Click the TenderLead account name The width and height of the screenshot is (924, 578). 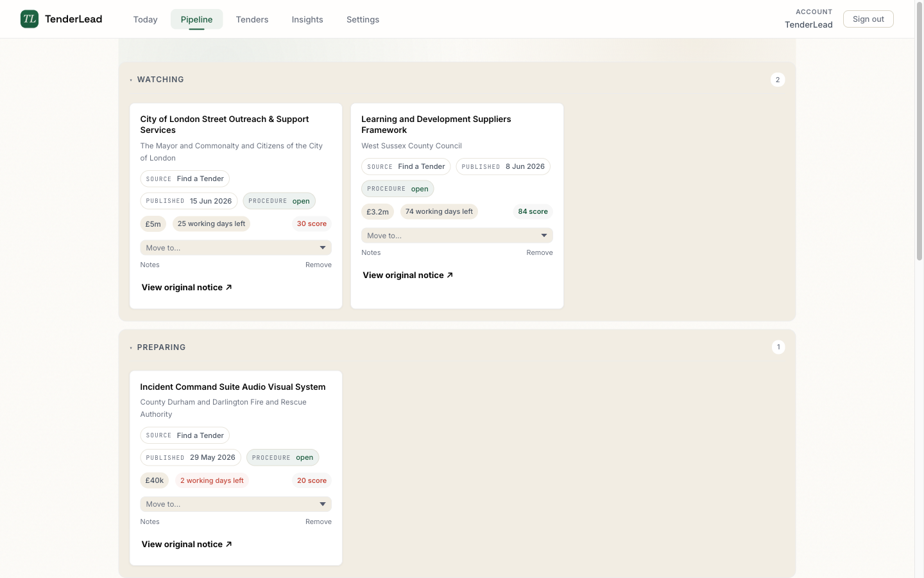(x=809, y=24)
